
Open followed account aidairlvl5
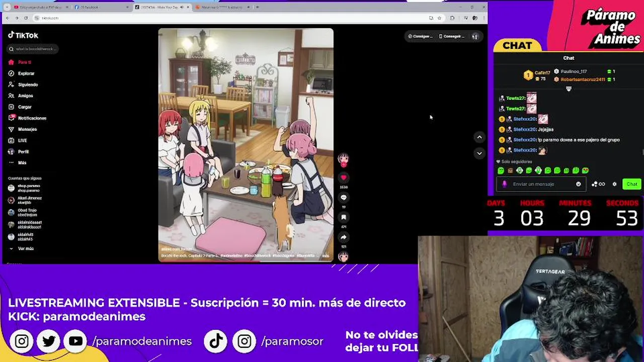click(21, 236)
